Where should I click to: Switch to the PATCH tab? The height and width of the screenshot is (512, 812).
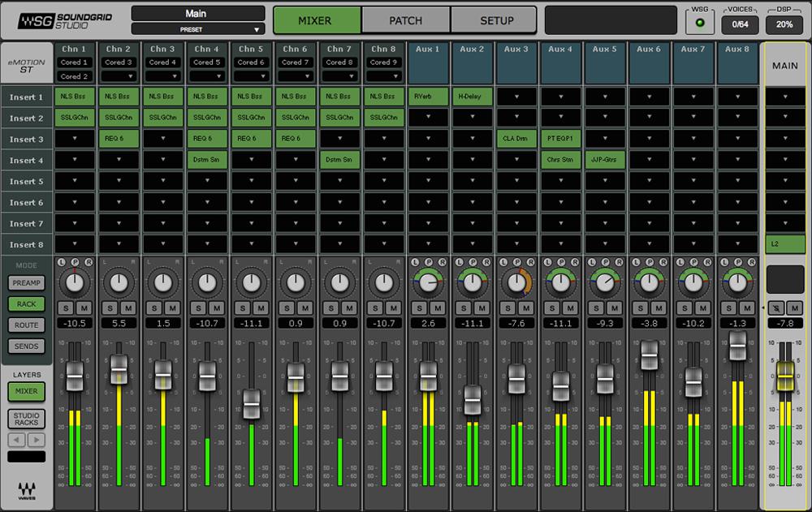[405, 20]
